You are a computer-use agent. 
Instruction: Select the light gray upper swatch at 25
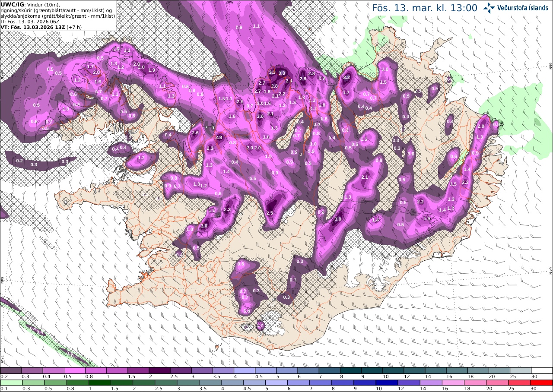(521, 370)
